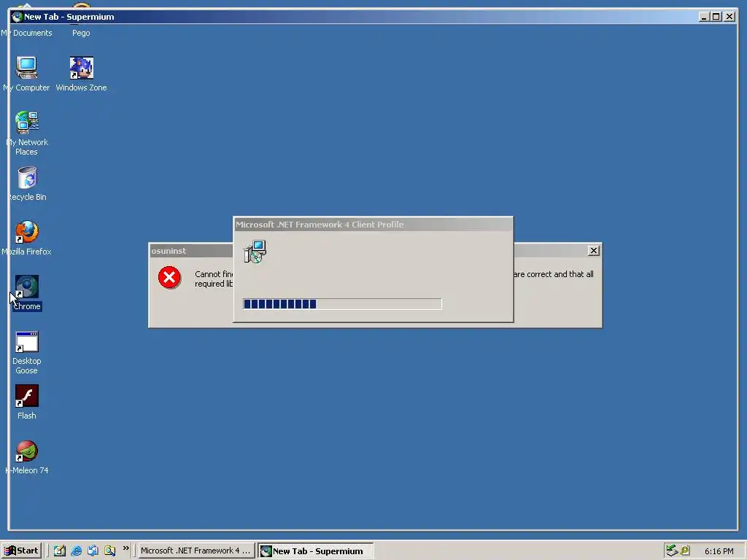
Task: Maximize the Supermium window
Action: (716, 17)
